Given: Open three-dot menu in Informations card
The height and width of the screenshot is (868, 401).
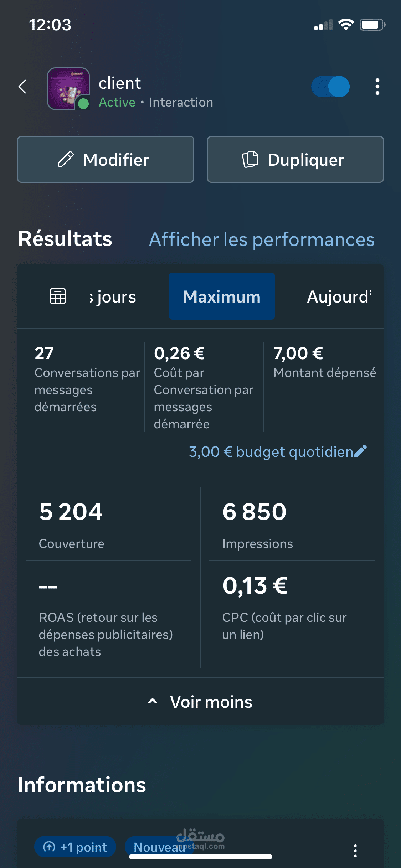Looking at the screenshot, I should pyautogui.click(x=355, y=851).
